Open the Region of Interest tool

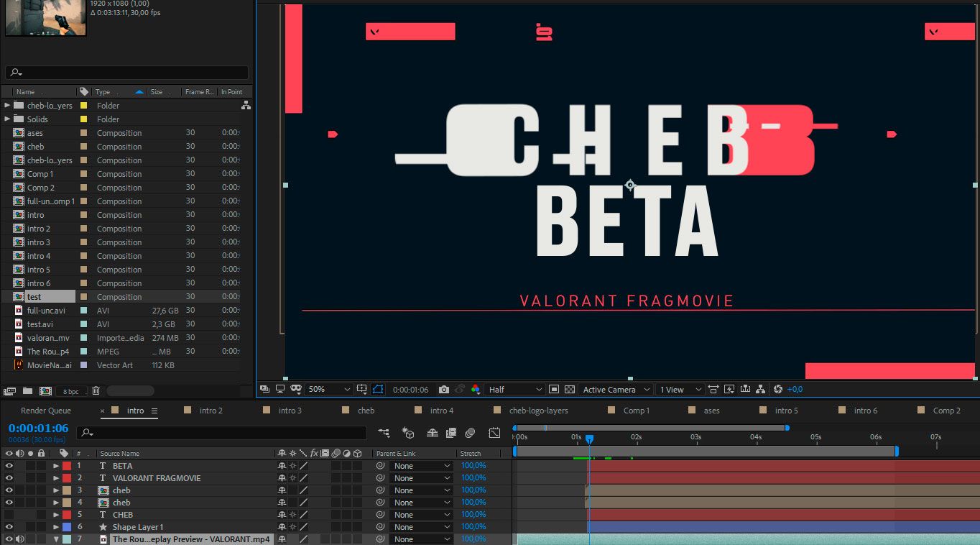[553, 389]
